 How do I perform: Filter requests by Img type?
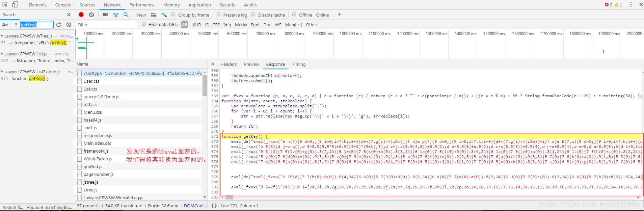tap(227, 25)
